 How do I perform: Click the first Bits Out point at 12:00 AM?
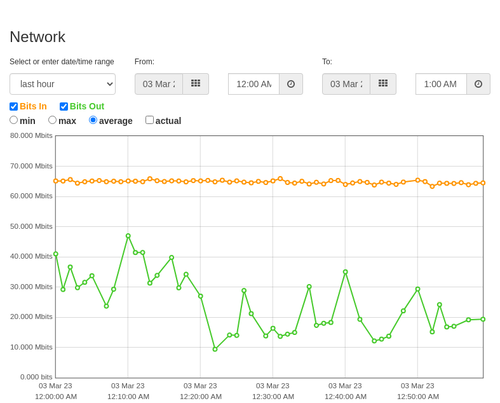pyautogui.click(x=56, y=254)
